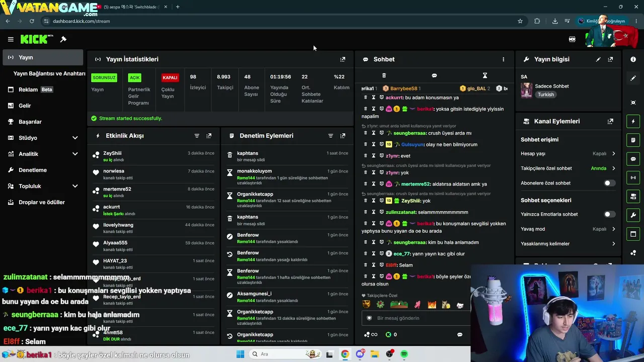
Task: Toggle the window widget icon in the right rail
Action: click(x=633, y=234)
